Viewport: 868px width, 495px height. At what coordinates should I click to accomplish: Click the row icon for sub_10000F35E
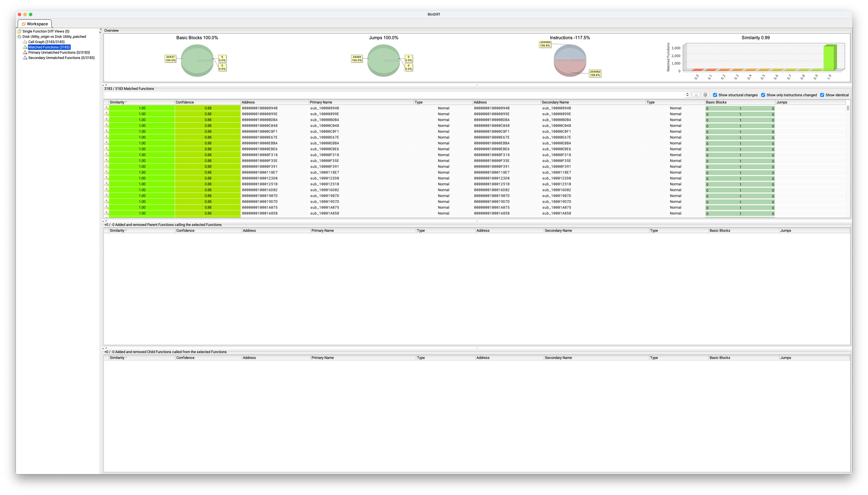pyautogui.click(x=107, y=161)
